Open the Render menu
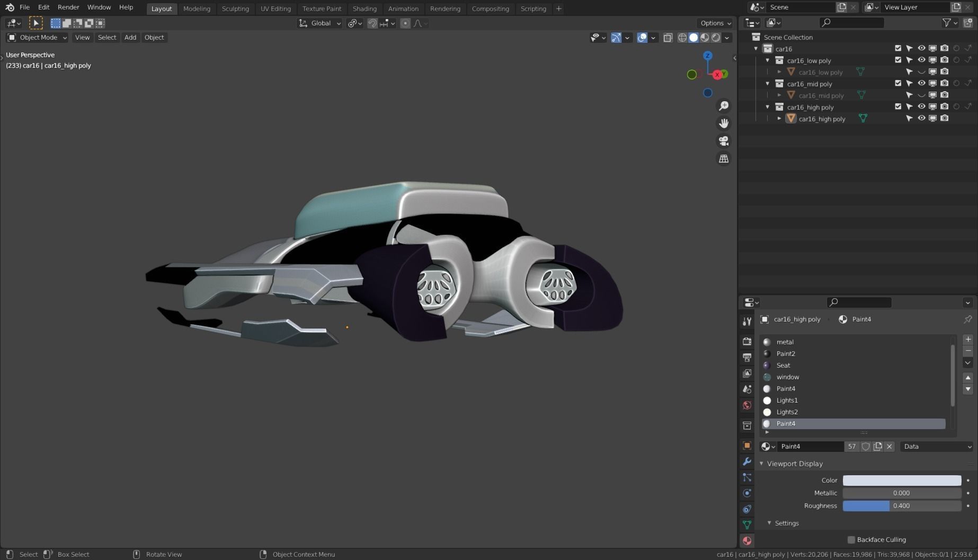The width and height of the screenshot is (978, 560). point(68,7)
